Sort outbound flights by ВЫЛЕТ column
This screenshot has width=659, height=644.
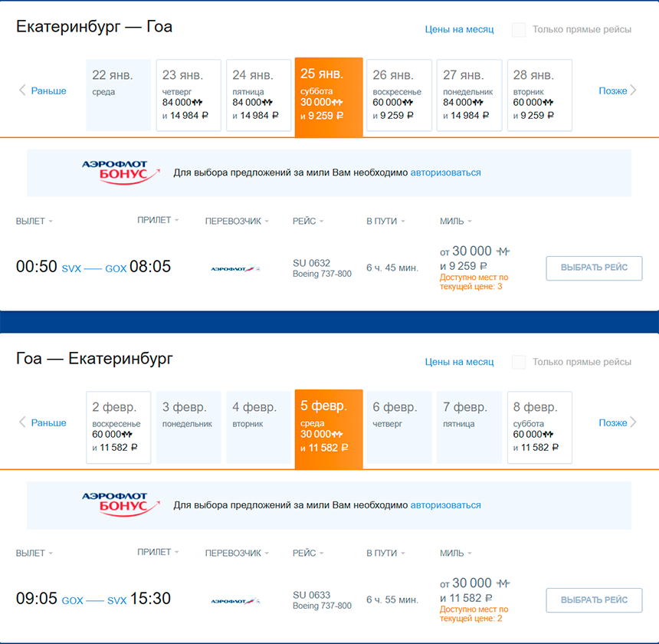[34, 222]
